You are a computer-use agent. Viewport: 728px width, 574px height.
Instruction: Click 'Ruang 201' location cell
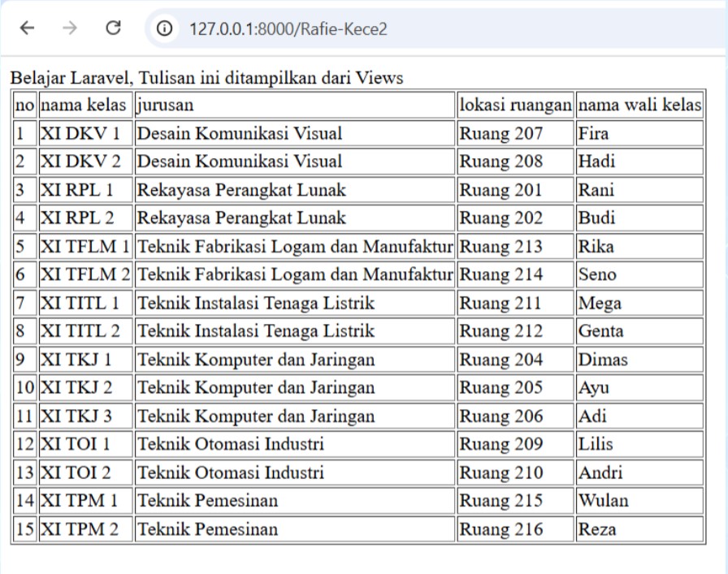[515, 190]
